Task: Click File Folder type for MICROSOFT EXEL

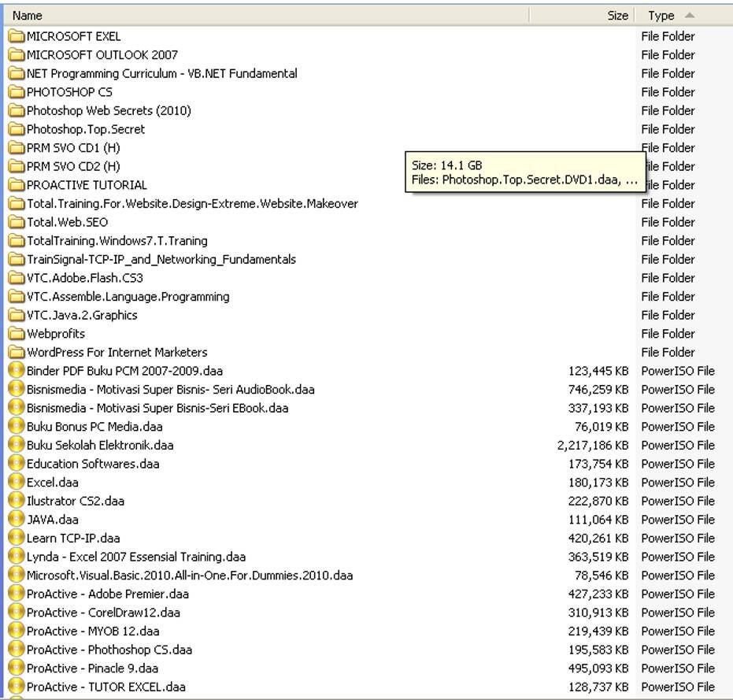Action: click(x=668, y=36)
